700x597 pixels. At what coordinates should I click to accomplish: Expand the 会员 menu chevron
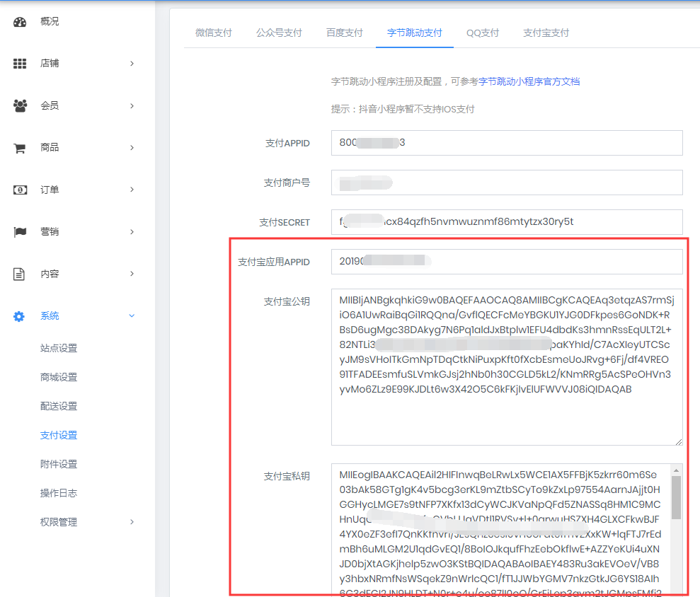click(x=132, y=105)
